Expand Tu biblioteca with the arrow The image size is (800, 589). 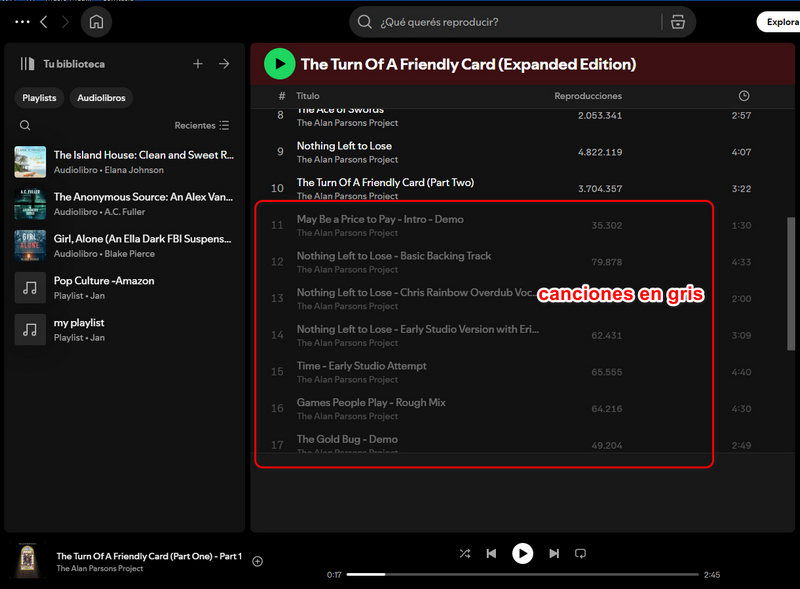(224, 63)
